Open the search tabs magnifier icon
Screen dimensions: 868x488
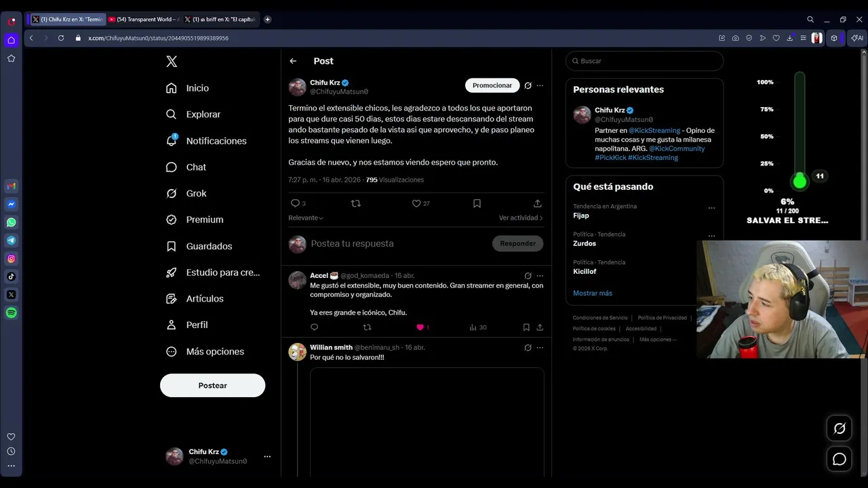point(810,20)
